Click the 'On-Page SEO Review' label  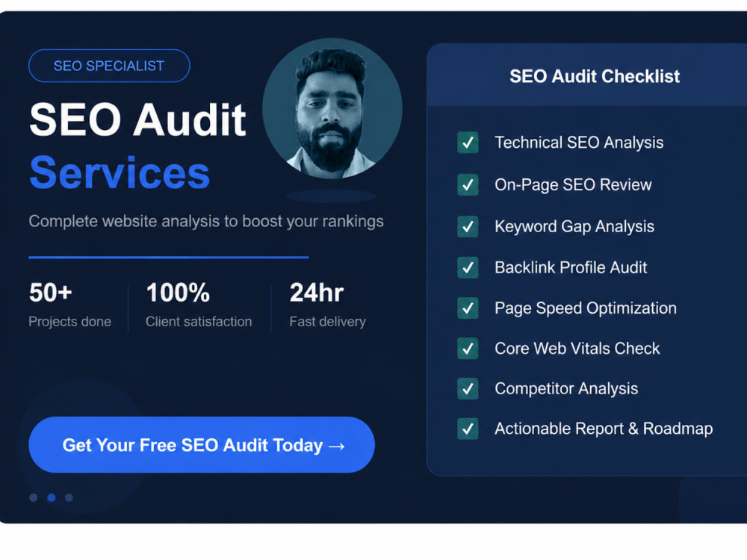pos(573,184)
